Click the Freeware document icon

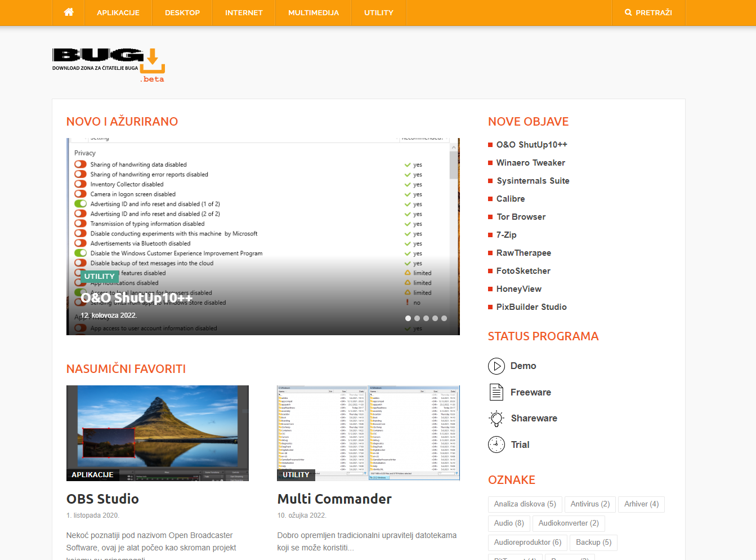click(x=496, y=392)
